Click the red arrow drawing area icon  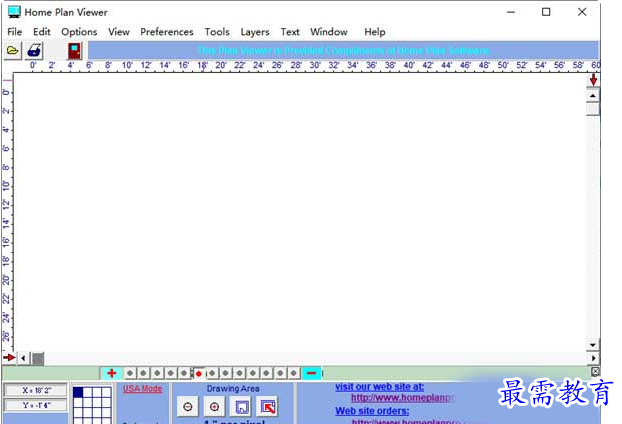(x=268, y=407)
